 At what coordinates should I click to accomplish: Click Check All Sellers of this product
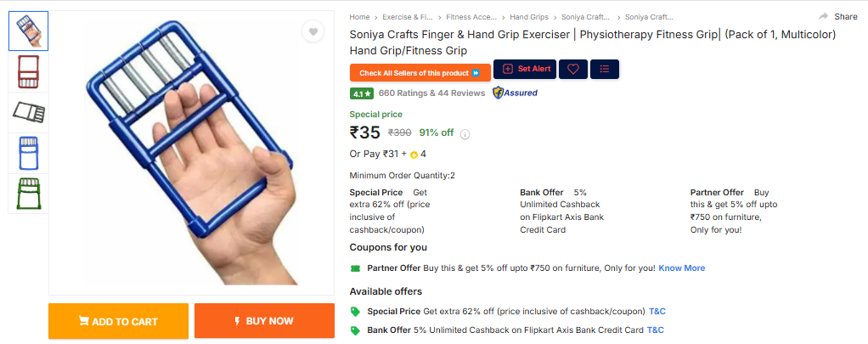click(x=420, y=72)
